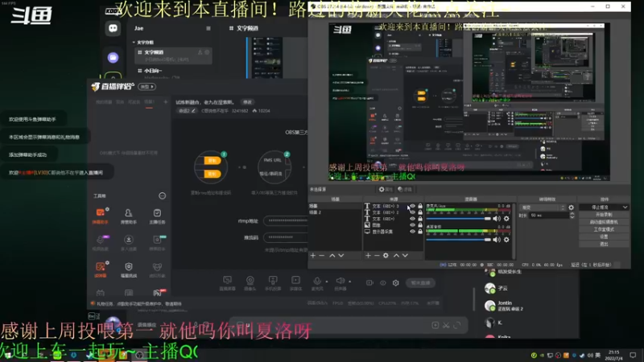Open source properties gear in sources toolbar
Viewport: 644px width, 362px height.
point(386,255)
